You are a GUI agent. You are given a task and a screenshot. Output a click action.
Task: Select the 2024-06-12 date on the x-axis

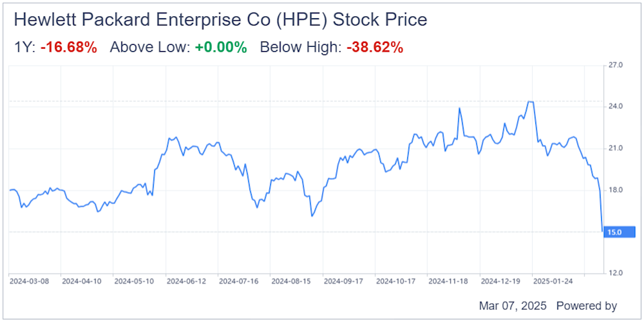pos(186,281)
